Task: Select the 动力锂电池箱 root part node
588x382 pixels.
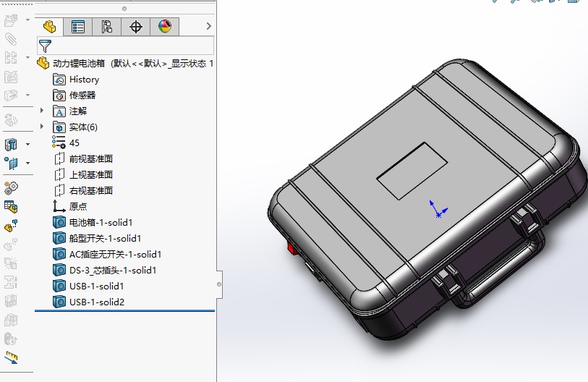Action: pos(126,63)
